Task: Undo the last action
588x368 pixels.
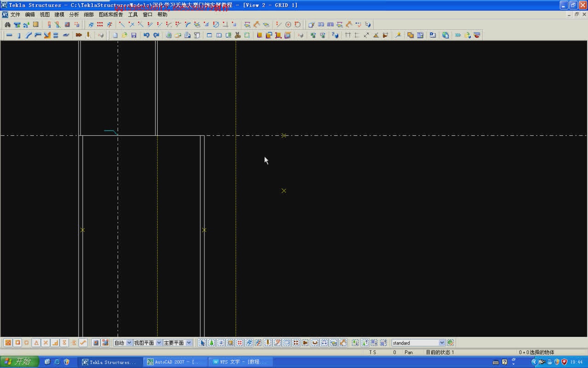Action: point(147,35)
